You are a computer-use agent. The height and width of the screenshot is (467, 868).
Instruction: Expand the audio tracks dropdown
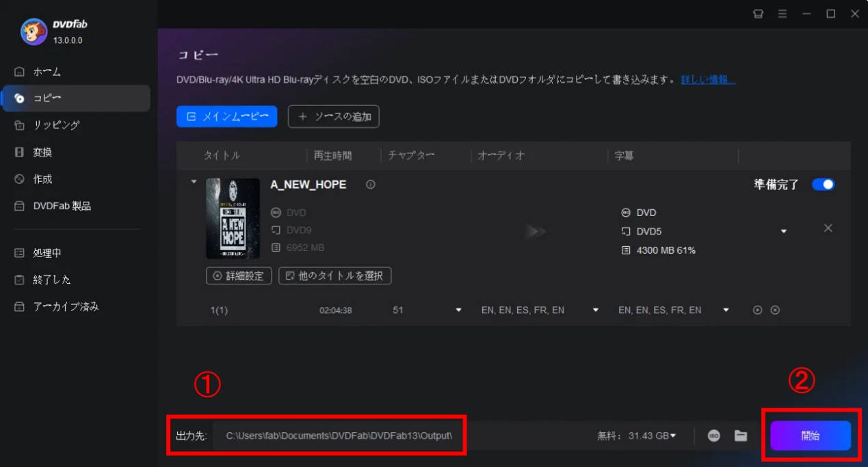(596, 310)
